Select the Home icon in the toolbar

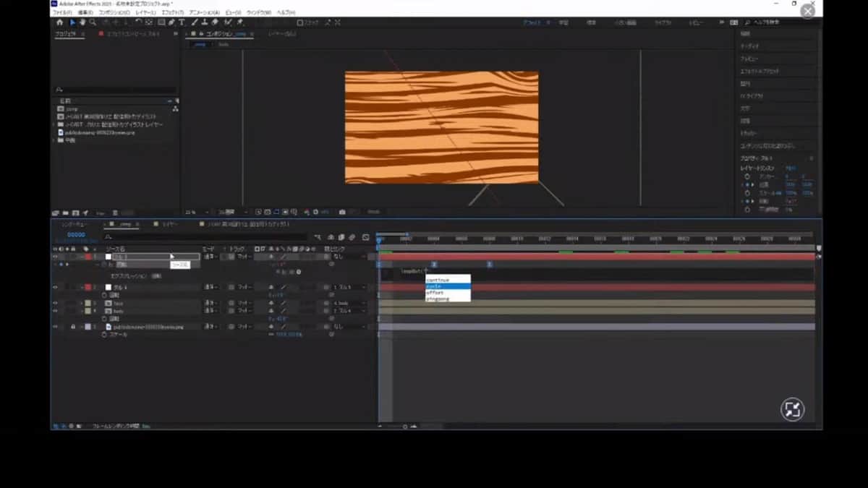(x=61, y=22)
